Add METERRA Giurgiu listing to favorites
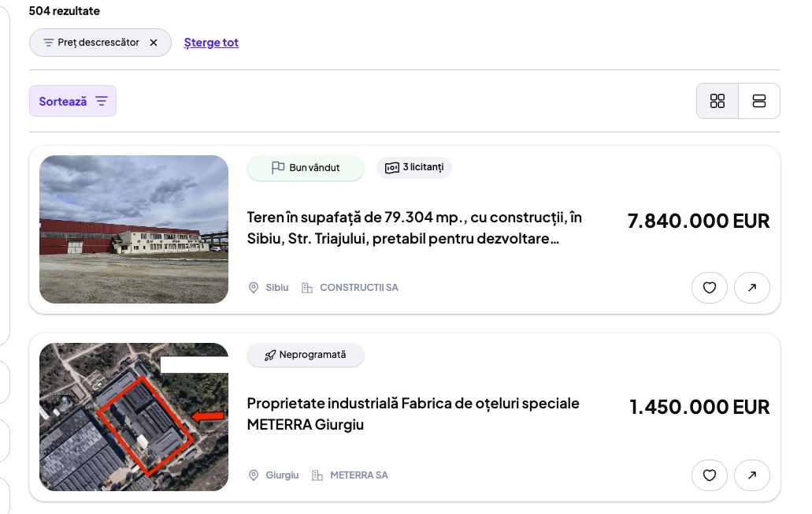The image size is (812, 514). coord(709,475)
